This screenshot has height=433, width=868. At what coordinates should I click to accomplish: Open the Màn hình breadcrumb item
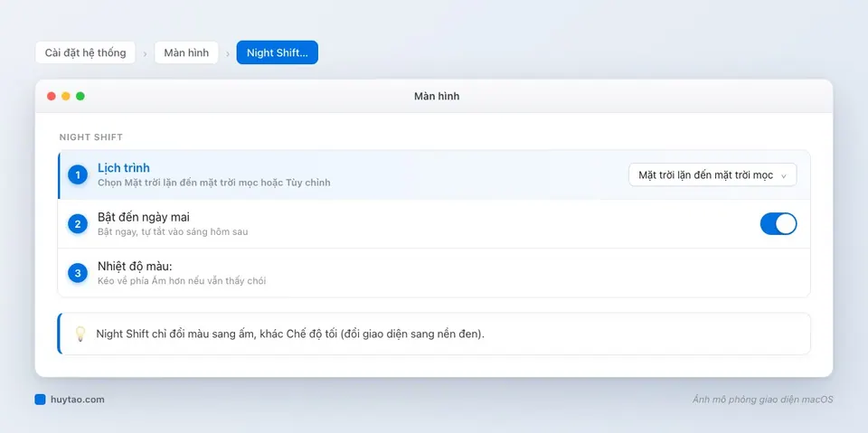(186, 52)
